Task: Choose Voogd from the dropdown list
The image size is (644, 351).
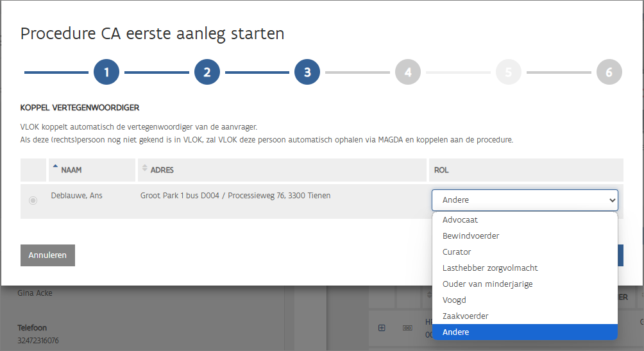Action: coord(454,300)
